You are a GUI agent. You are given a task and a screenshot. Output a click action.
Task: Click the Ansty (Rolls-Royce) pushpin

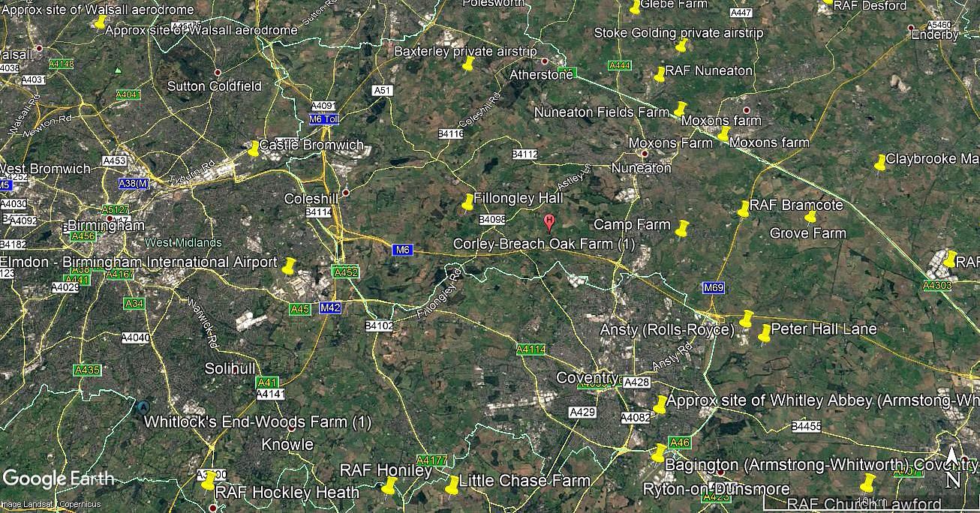pos(747,319)
